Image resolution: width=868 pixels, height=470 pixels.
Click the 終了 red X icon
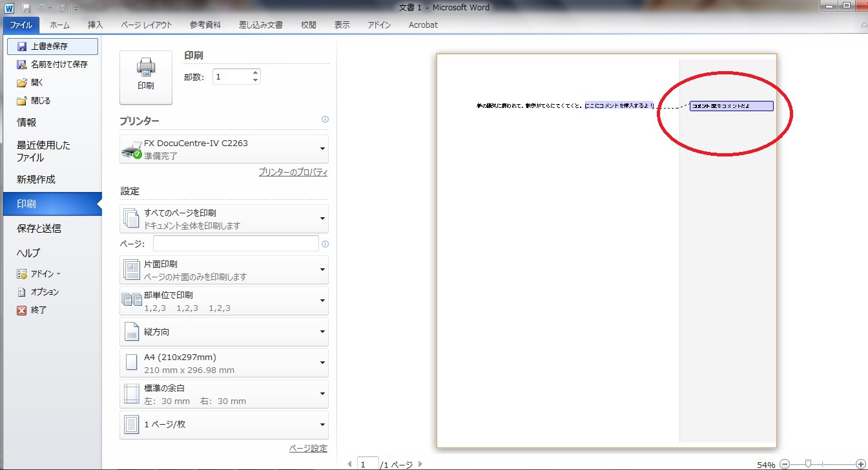pyautogui.click(x=22, y=310)
